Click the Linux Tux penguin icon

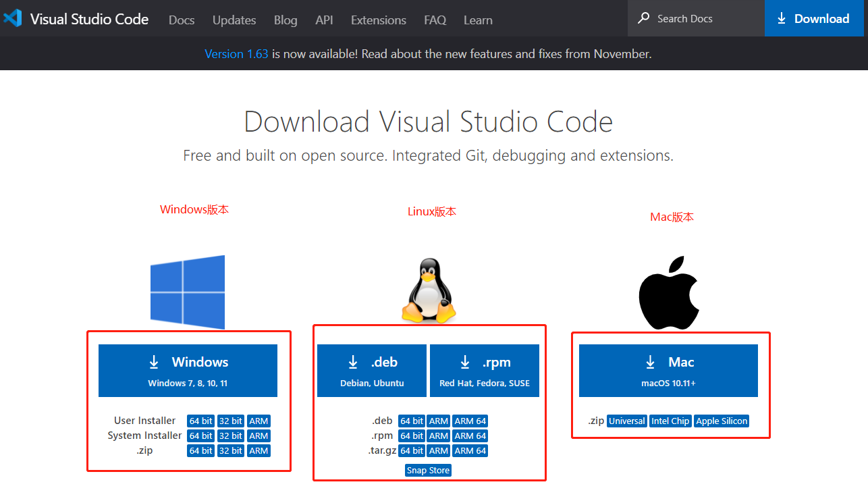coord(429,292)
